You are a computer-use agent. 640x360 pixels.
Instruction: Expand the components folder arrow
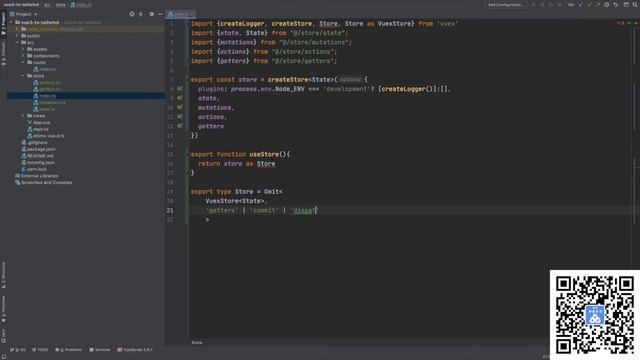pyautogui.click(x=23, y=56)
